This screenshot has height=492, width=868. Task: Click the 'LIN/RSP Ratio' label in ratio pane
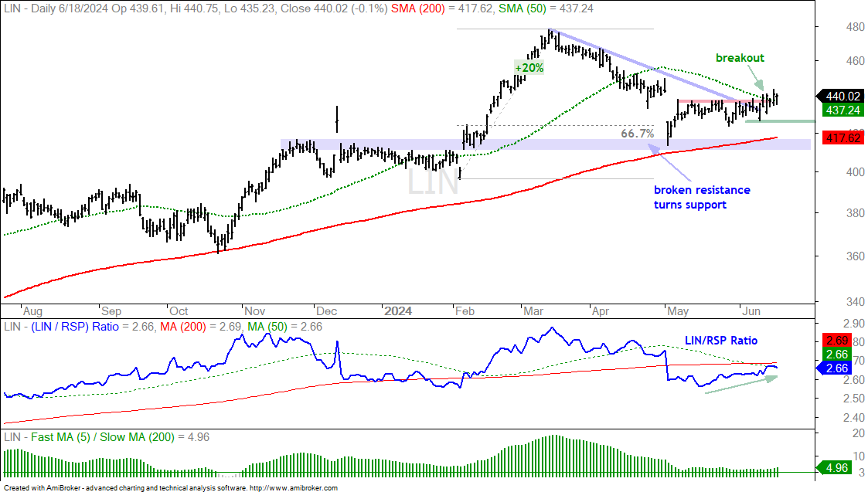pyautogui.click(x=720, y=341)
